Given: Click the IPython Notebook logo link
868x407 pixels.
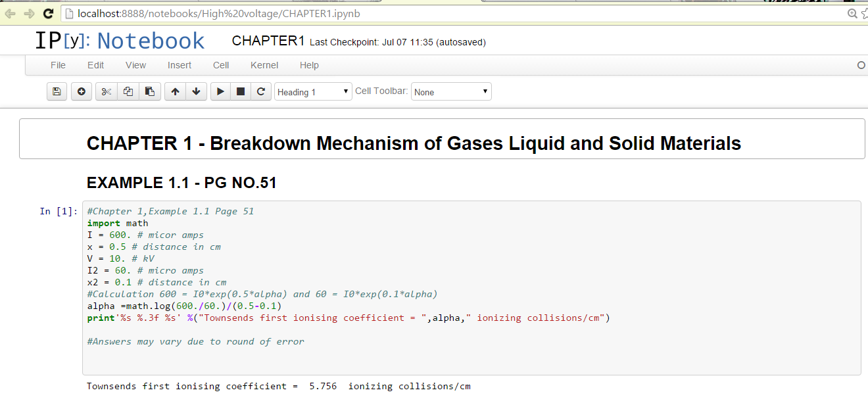Looking at the screenshot, I should [x=120, y=41].
